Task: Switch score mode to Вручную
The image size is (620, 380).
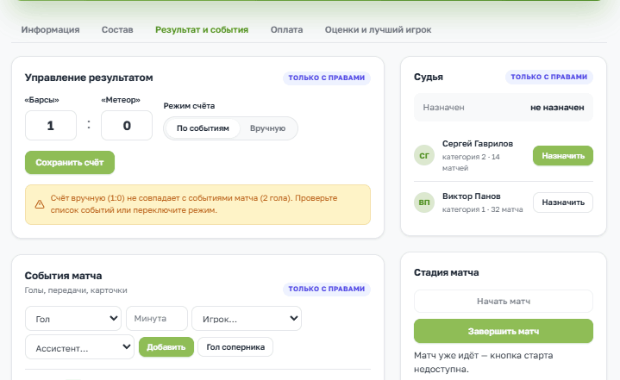Action: (268, 128)
